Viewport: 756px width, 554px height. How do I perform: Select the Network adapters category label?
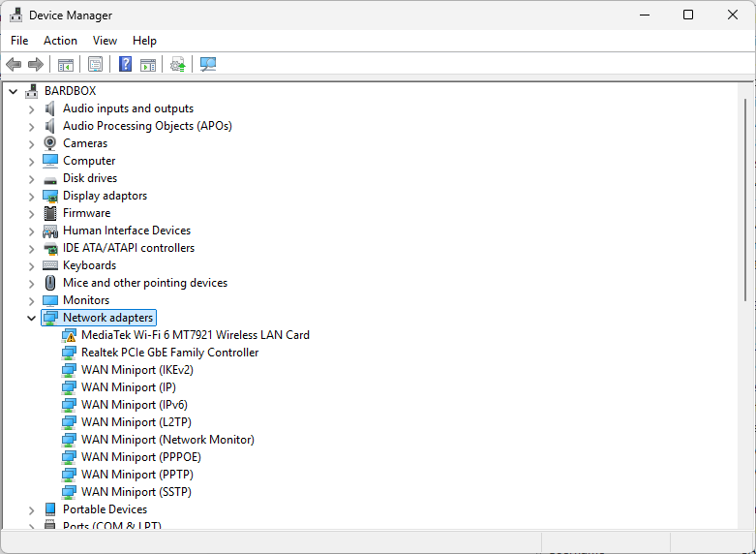pyautogui.click(x=108, y=318)
